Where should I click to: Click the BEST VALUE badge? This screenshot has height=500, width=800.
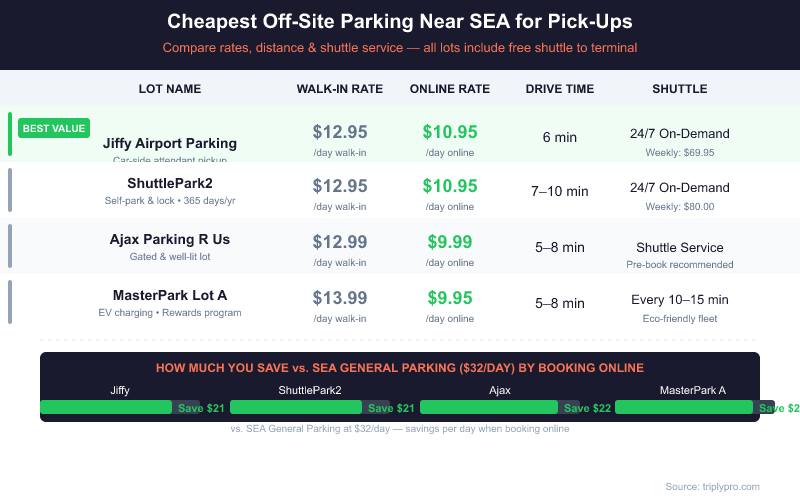tap(54, 128)
